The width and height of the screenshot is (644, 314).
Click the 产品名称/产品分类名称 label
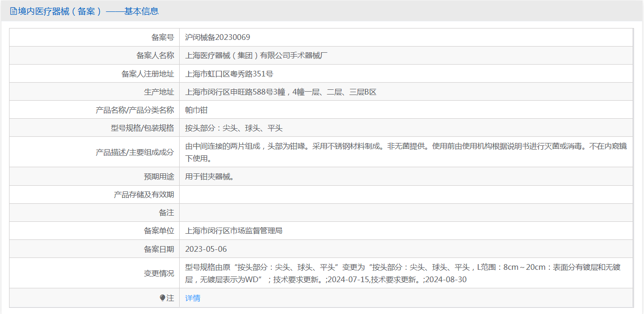[135, 110]
